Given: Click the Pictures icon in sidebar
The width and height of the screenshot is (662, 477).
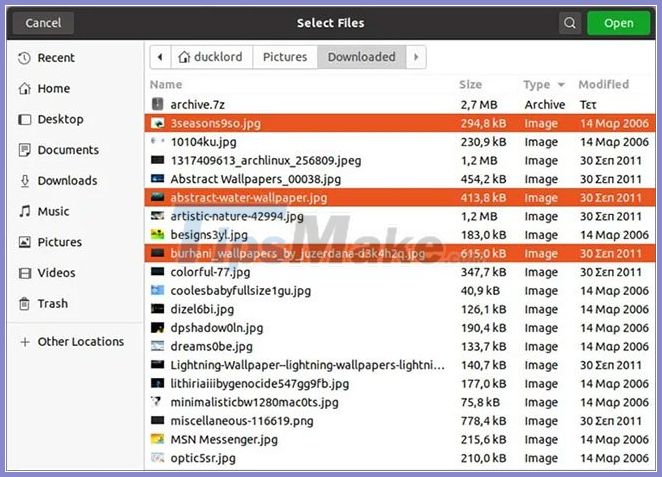Looking at the screenshot, I should point(24,242).
